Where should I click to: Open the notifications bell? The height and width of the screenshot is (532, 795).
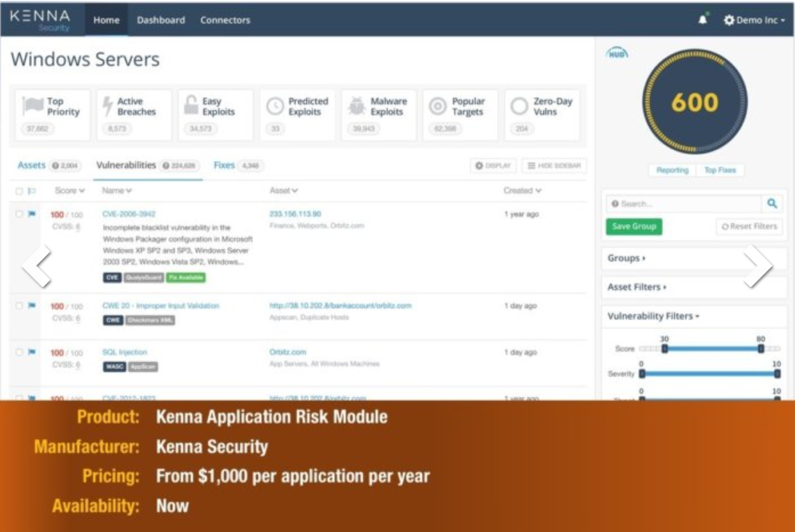click(x=702, y=20)
